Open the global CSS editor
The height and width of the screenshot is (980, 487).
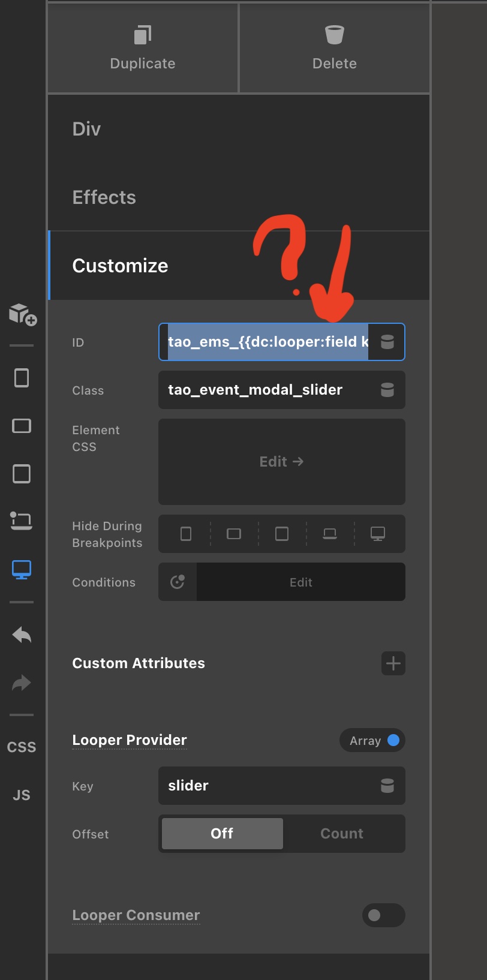[22, 747]
